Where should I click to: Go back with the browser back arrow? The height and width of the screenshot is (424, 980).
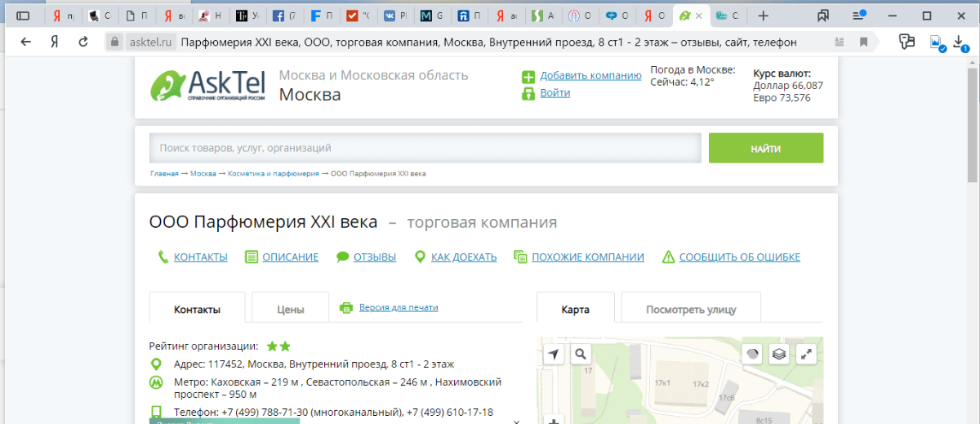[x=26, y=42]
